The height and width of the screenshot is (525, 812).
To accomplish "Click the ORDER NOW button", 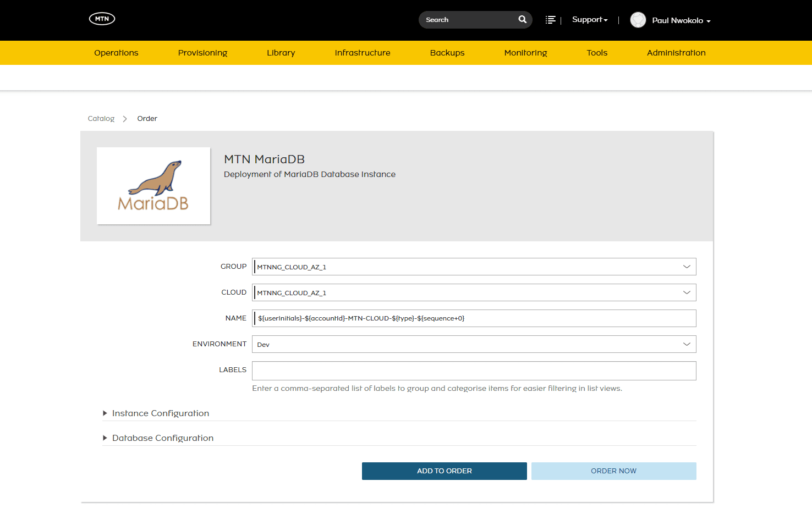I will pyautogui.click(x=614, y=471).
